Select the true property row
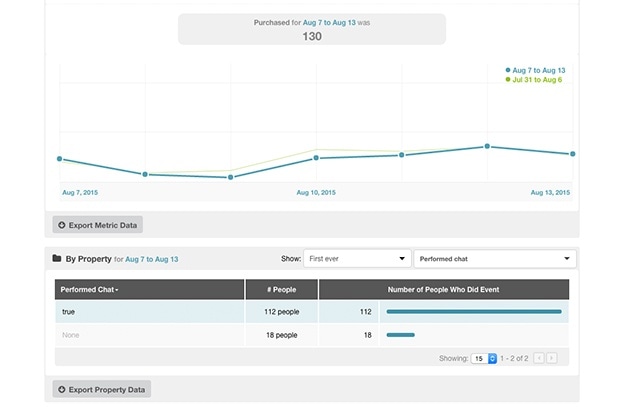Screen dimensions: 620x411 pos(150,312)
